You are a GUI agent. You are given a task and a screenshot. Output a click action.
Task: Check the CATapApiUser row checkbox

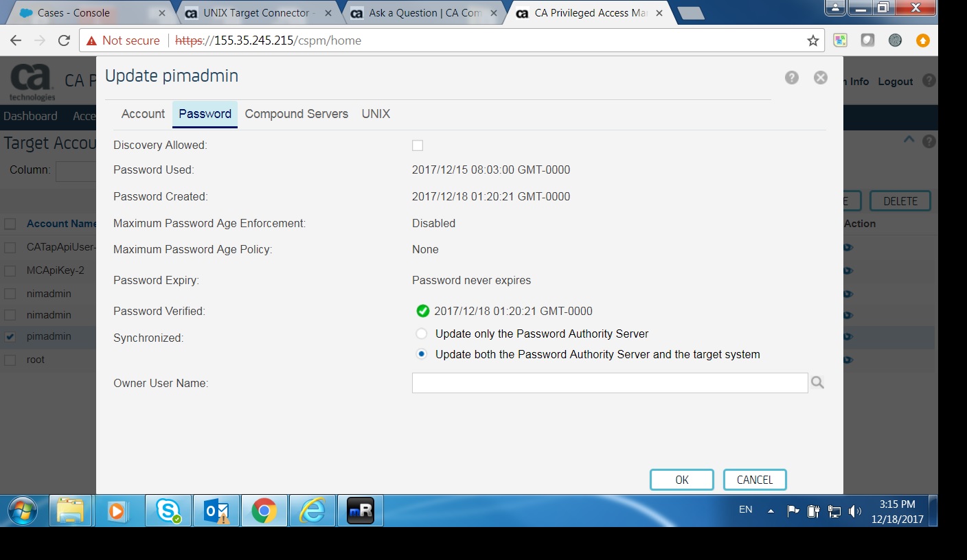(10, 247)
